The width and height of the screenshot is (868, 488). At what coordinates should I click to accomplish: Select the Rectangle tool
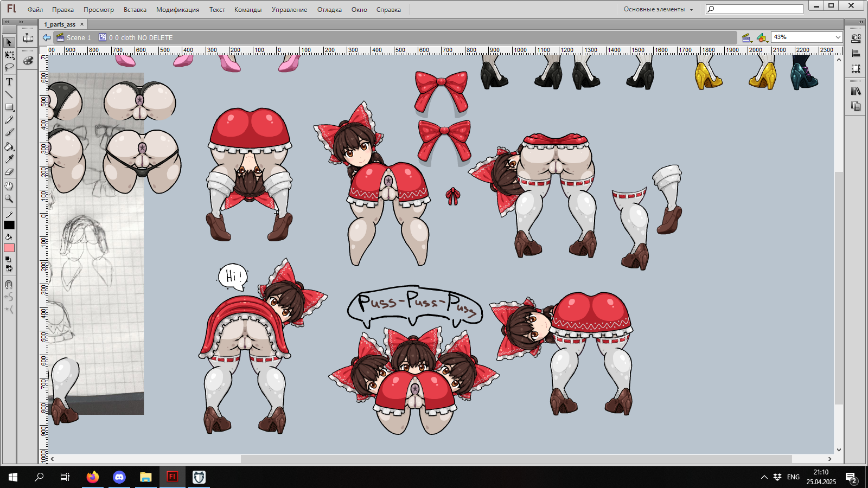point(9,107)
